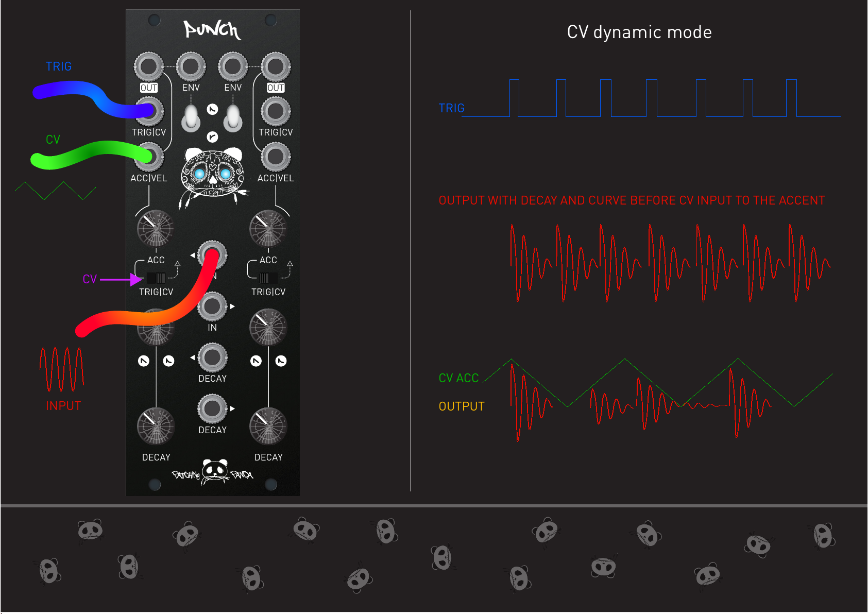Flip the left envelope toggle switch
The width and height of the screenshot is (868, 614).
(191, 118)
